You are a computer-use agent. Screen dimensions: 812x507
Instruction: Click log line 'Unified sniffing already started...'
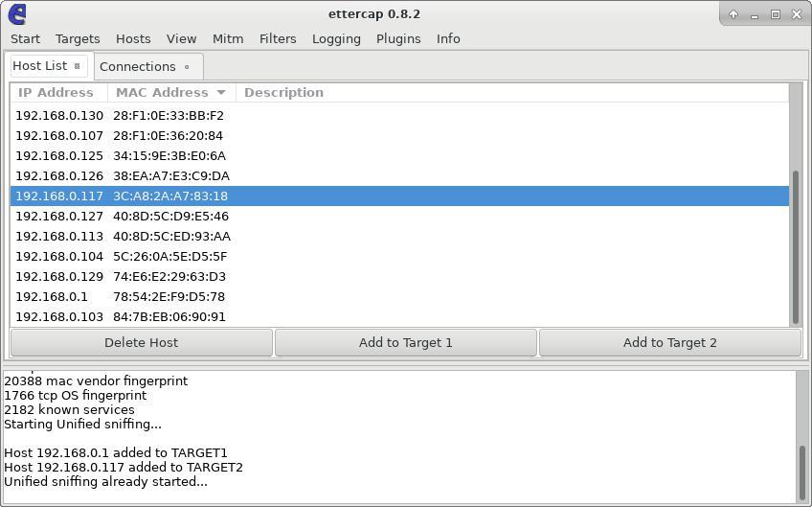tap(105, 481)
